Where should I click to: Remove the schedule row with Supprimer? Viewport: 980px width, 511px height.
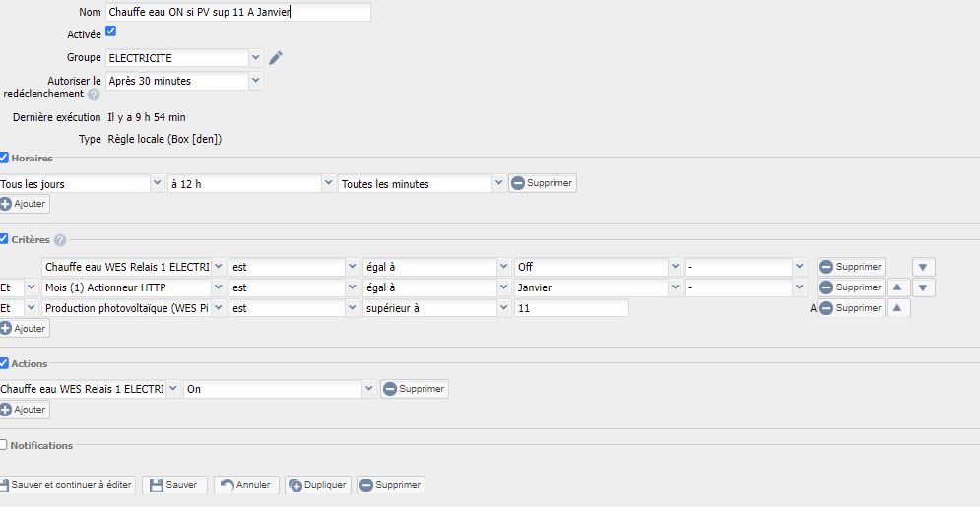tap(542, 183)
